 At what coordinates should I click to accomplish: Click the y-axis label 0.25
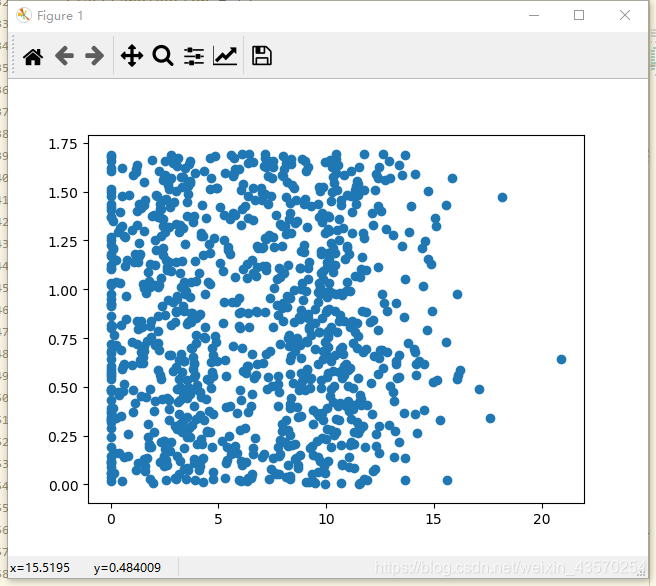pos(63,438)
